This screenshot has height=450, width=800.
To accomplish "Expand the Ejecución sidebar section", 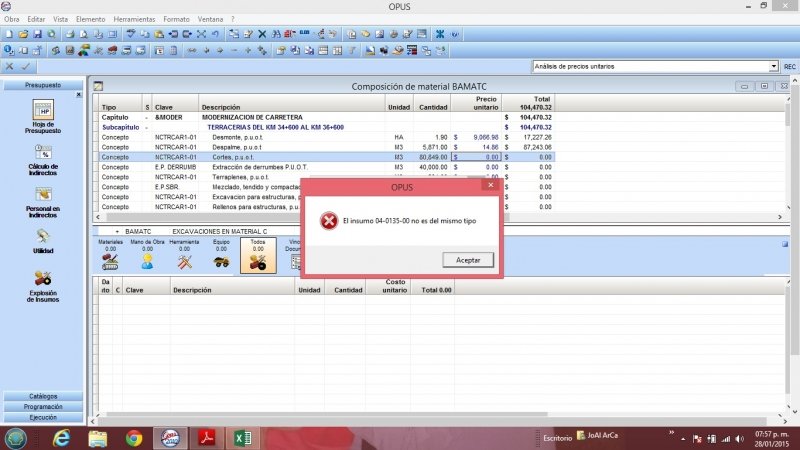I will [x=42, y=418].
